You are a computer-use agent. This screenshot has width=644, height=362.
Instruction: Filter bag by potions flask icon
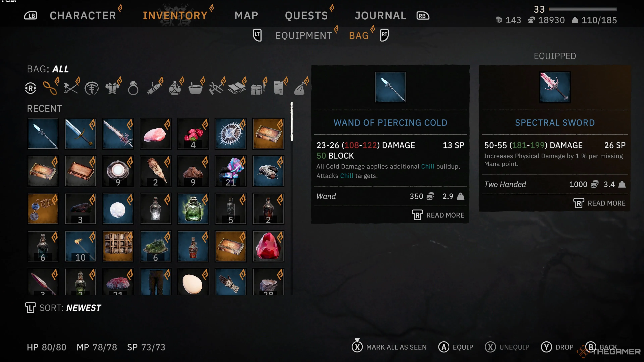point(175,88)
